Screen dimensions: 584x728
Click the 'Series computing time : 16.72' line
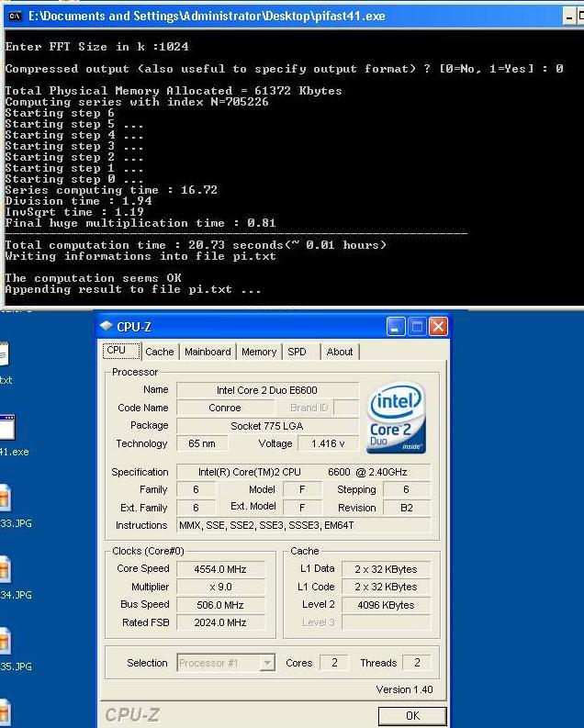click(x=111, y=190)
